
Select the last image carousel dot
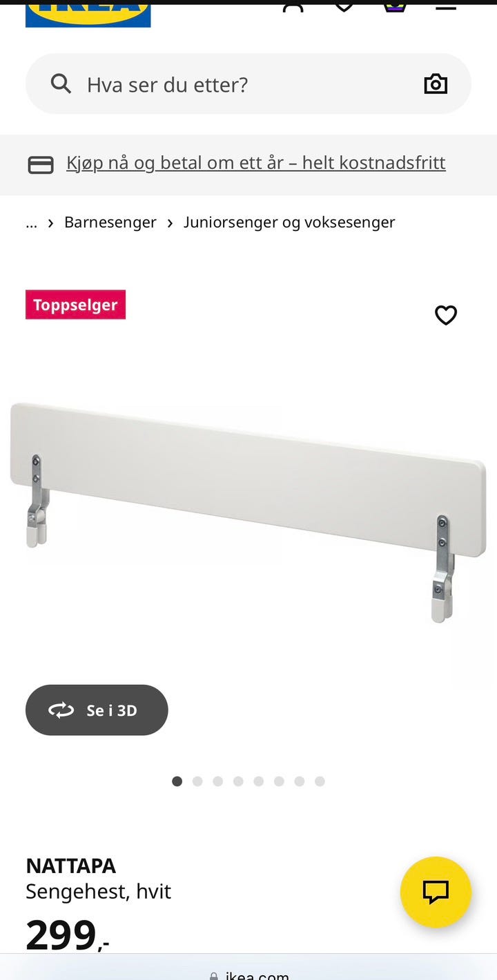[x=320, y=781]
